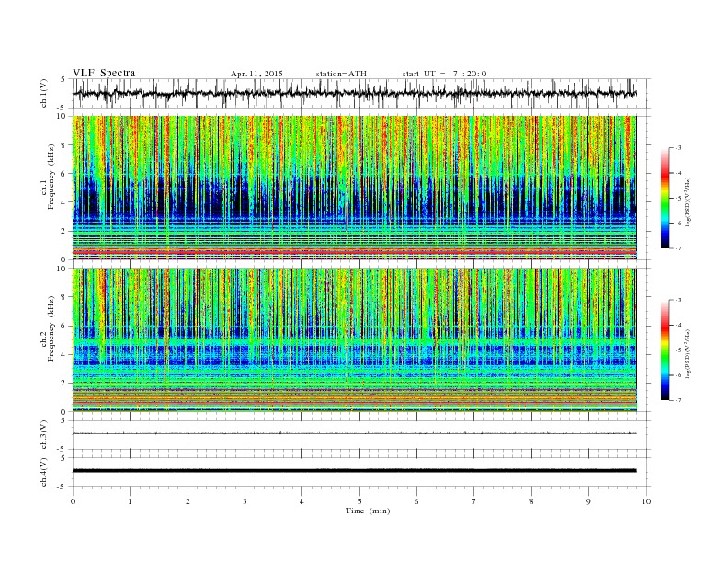Click the 'ch.3(V)' axis label

coord(44,434)
